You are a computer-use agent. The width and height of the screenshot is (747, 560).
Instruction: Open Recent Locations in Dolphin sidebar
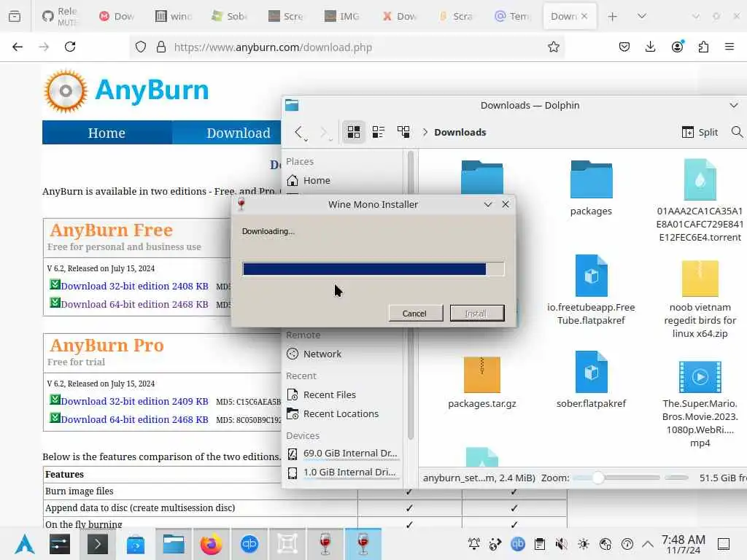343,414
